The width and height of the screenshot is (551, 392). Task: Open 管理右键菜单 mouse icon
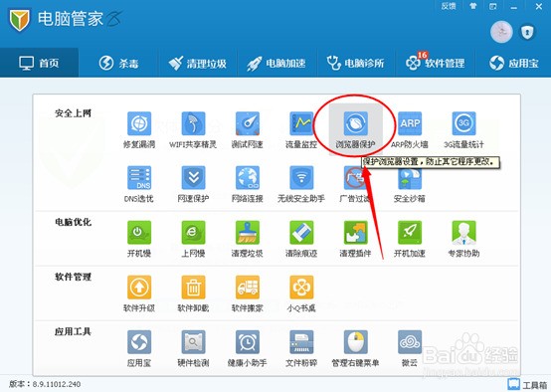coord(356,342)
